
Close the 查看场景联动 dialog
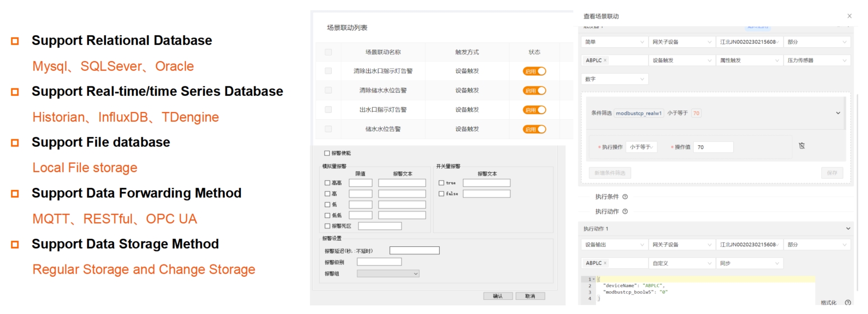849,16
